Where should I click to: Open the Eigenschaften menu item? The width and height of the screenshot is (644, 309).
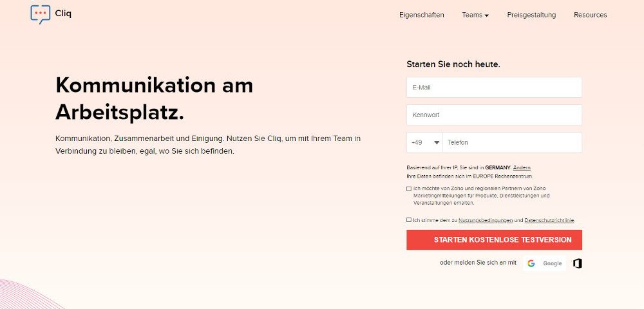tap(421, 15)
